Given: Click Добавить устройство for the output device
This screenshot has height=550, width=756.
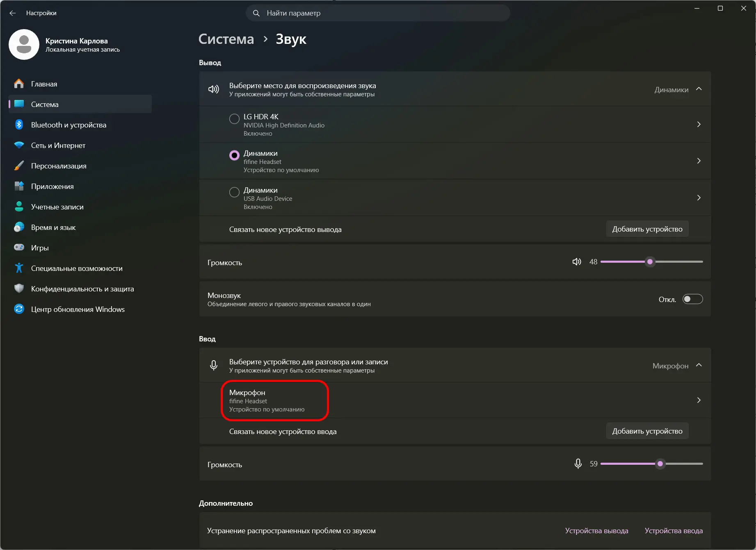Looking at the screenshot, I should 647,229.
